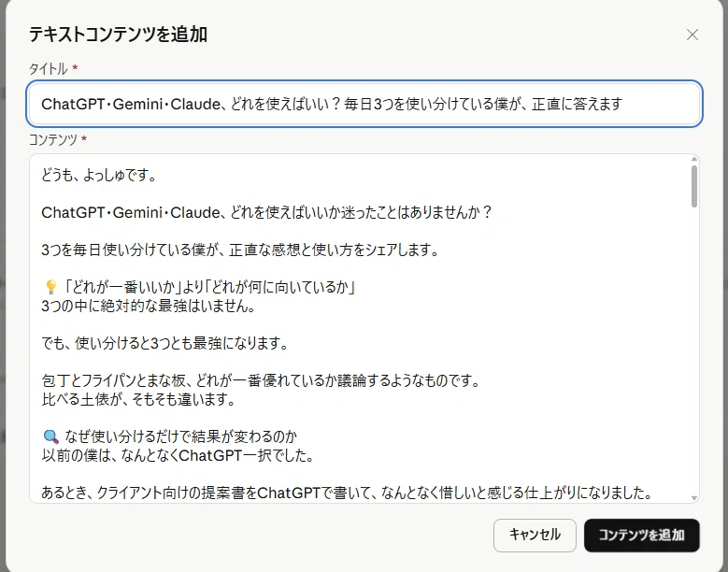728x572 pixels.
Task: Click the dialog heading テキストコンテンツを追加
Action: (118, 35)
